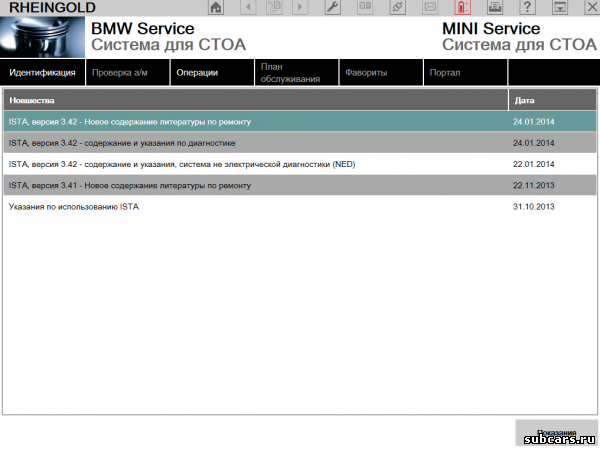Click the MINI Service heading
The height and width of the screenshot is (449, 600).
pos(491,29)
